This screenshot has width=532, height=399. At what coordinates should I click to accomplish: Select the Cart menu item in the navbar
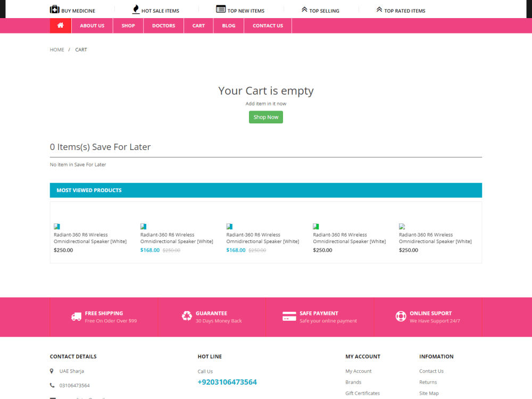(x=198, y=26)
